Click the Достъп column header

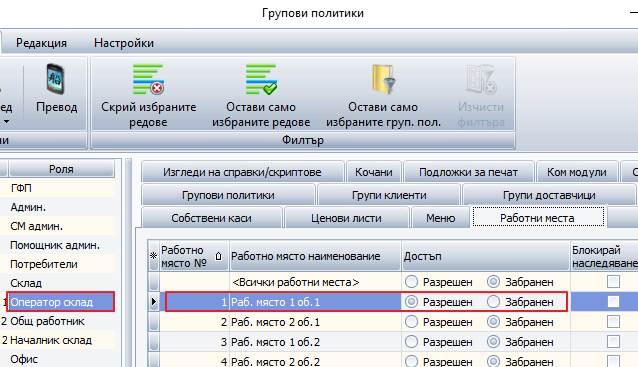485,256
